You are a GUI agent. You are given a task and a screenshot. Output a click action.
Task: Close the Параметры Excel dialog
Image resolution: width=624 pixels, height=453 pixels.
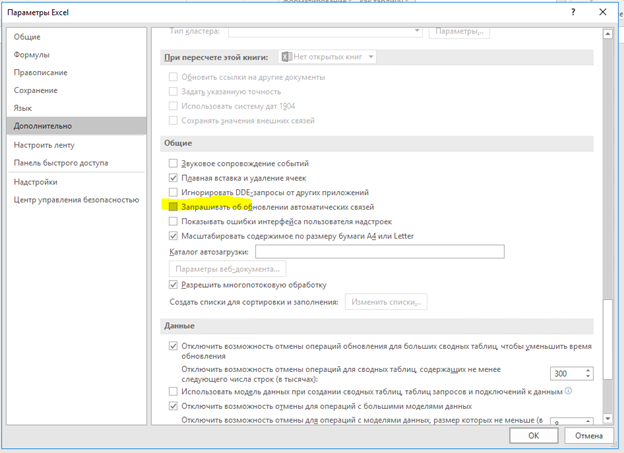coord(603,12)
